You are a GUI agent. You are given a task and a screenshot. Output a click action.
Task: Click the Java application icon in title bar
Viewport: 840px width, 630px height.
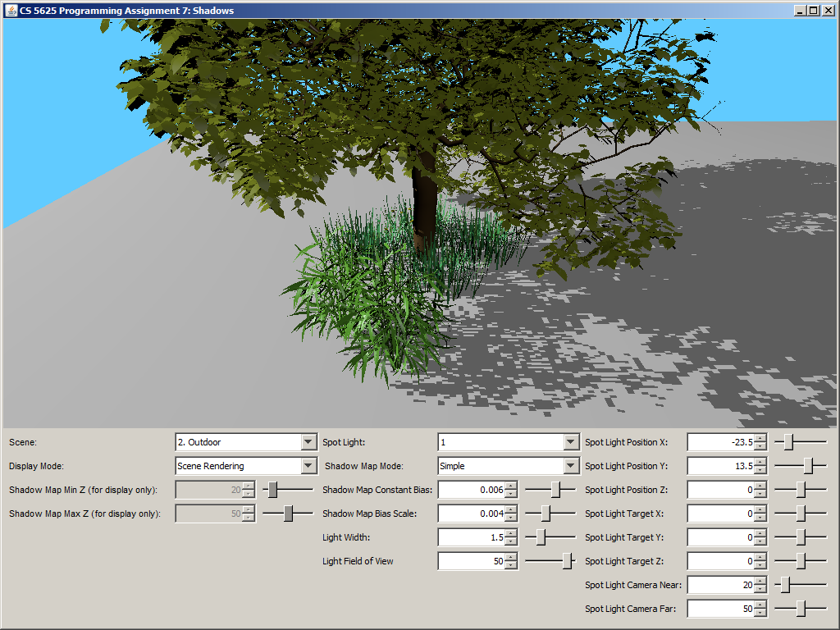tap(11, 10)
